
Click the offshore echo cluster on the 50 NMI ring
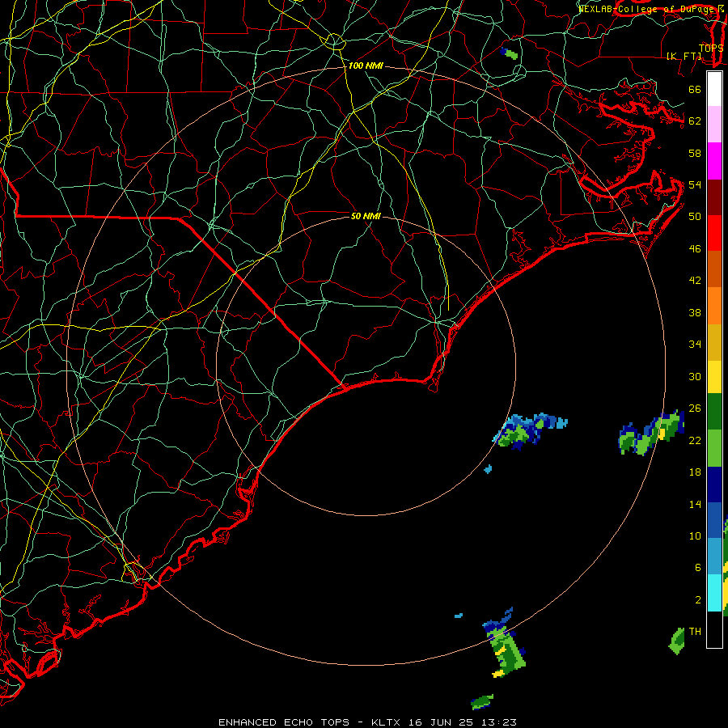coord(528,431)
